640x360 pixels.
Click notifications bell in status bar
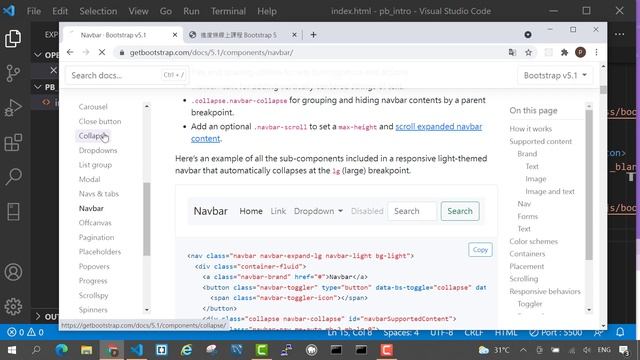[620, 332]
